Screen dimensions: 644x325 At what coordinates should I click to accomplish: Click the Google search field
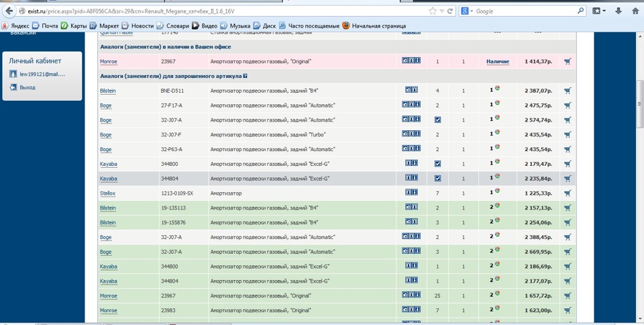click(526, 11)
